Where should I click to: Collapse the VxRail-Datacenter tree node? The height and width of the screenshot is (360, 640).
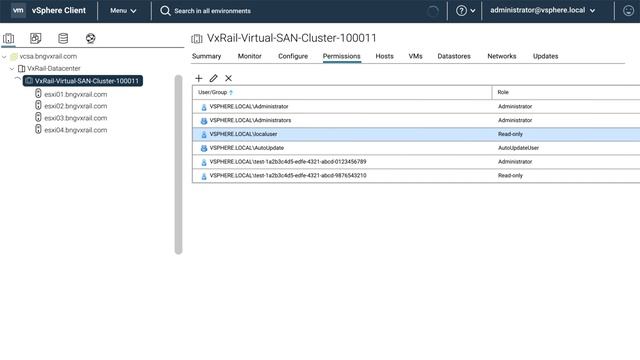(12, 69)
